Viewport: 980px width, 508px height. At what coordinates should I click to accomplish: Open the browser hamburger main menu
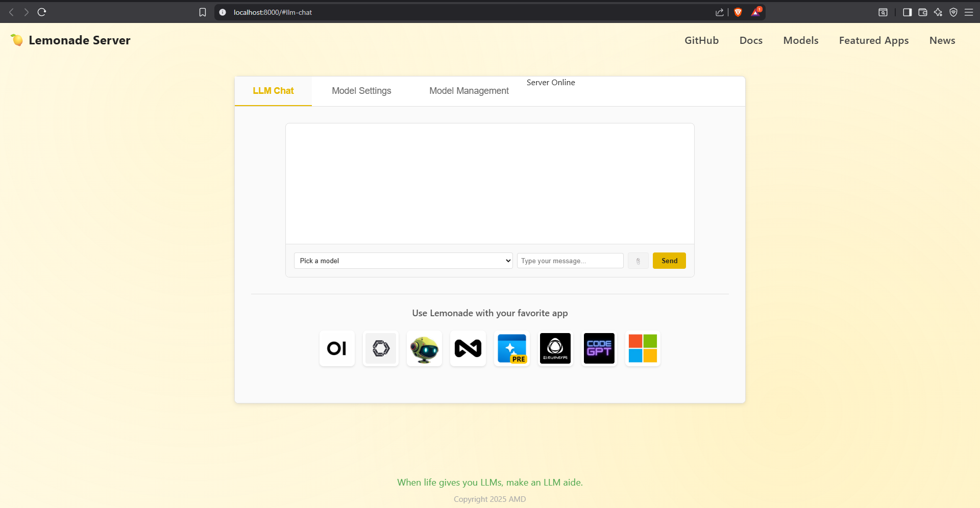pos(969,12)
